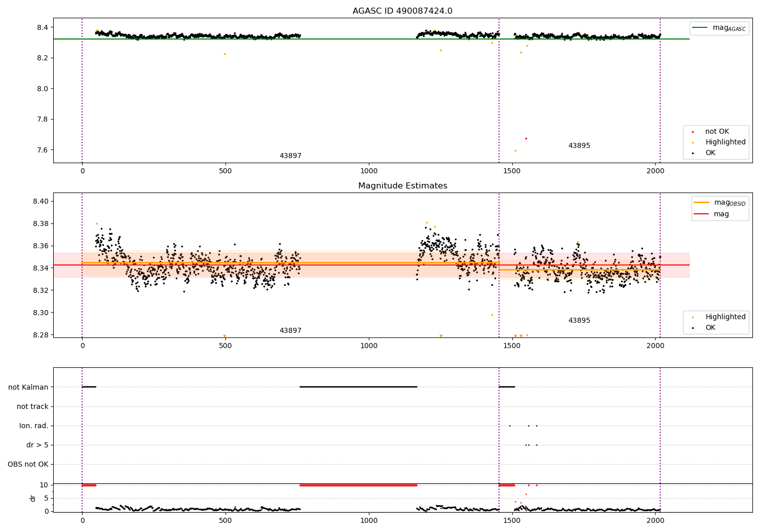The width and height of the screenshot is (760, 532).
Task: Click the "not track" row label
Action: pyautogui.click(x=32, y=406)
